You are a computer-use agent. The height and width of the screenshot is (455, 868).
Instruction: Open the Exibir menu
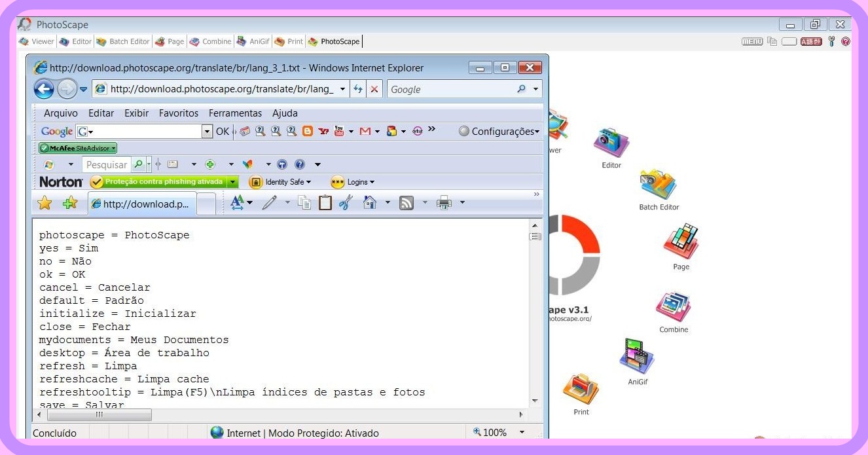click(137, 113)
